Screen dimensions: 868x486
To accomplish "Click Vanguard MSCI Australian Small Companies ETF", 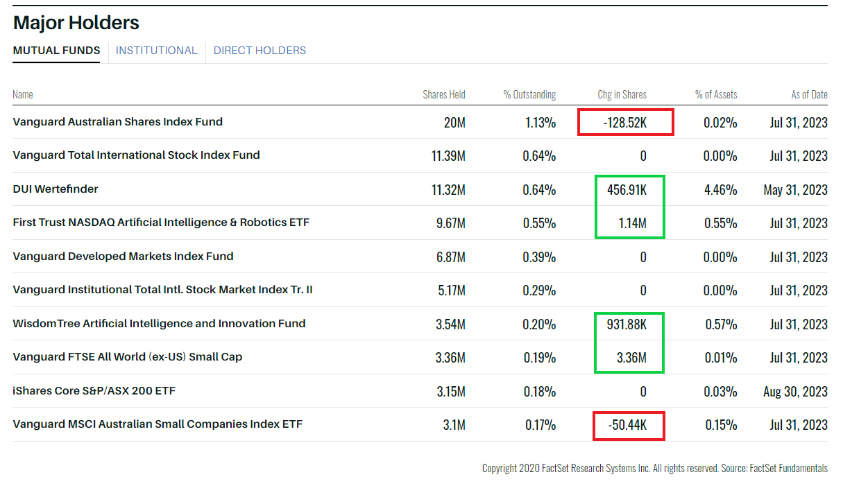I will 158,424.
